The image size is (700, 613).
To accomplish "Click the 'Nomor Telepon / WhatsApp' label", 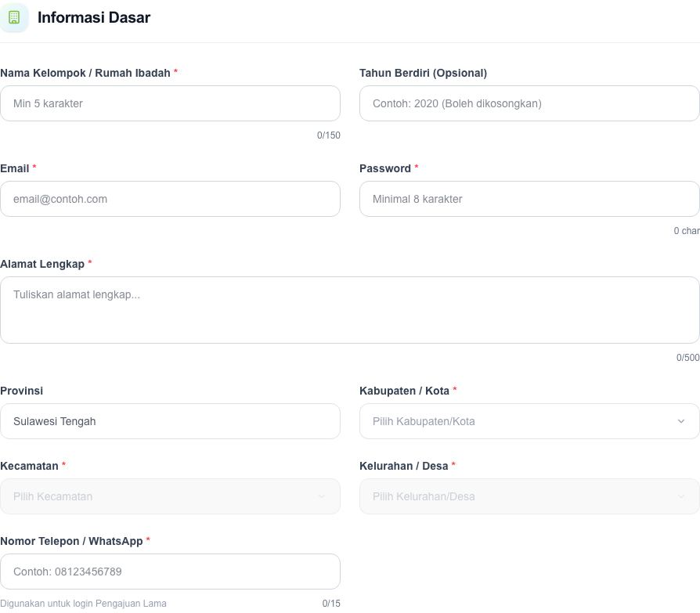I will (71, 541).
